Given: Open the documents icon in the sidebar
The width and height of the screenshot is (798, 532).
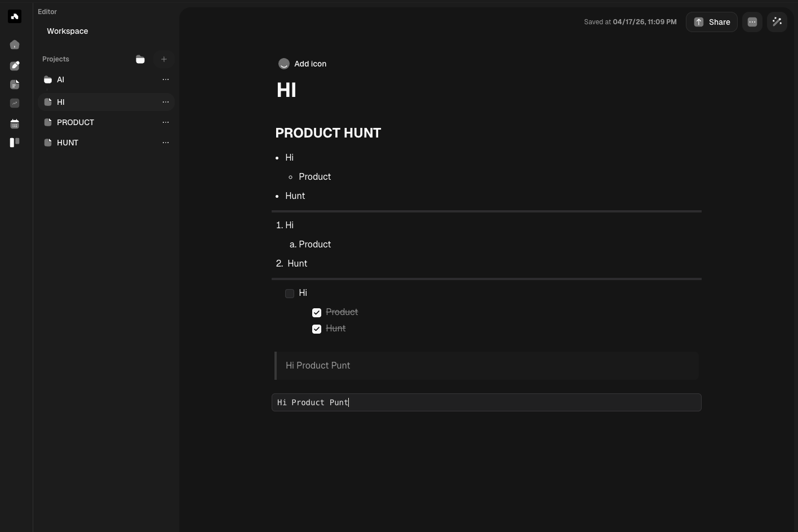Looking at the screenshot, I should click(15, 85).
